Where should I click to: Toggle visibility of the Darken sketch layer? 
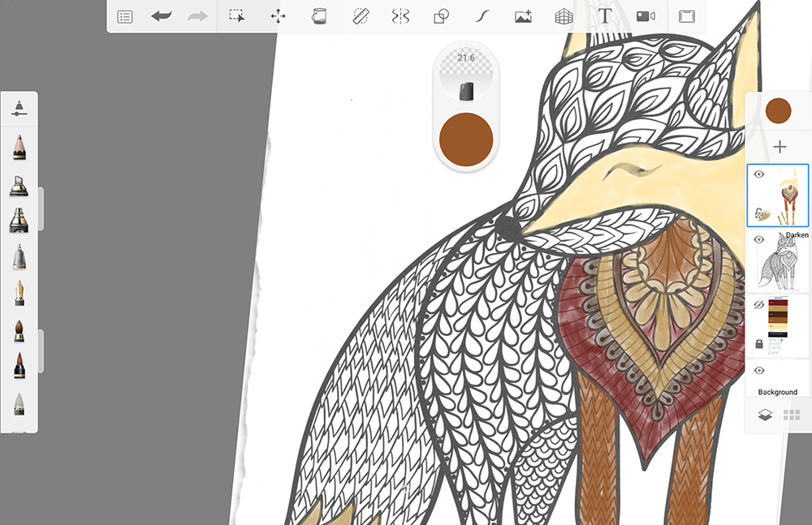[759, 240]
